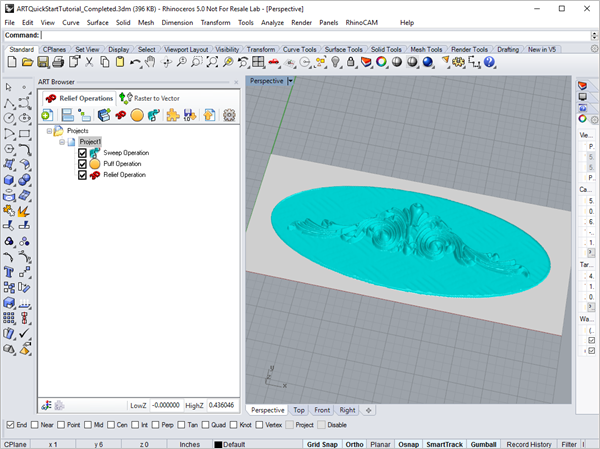Open the RhinoCAM menu
This screenshot has height=449, width=600.
362,23
